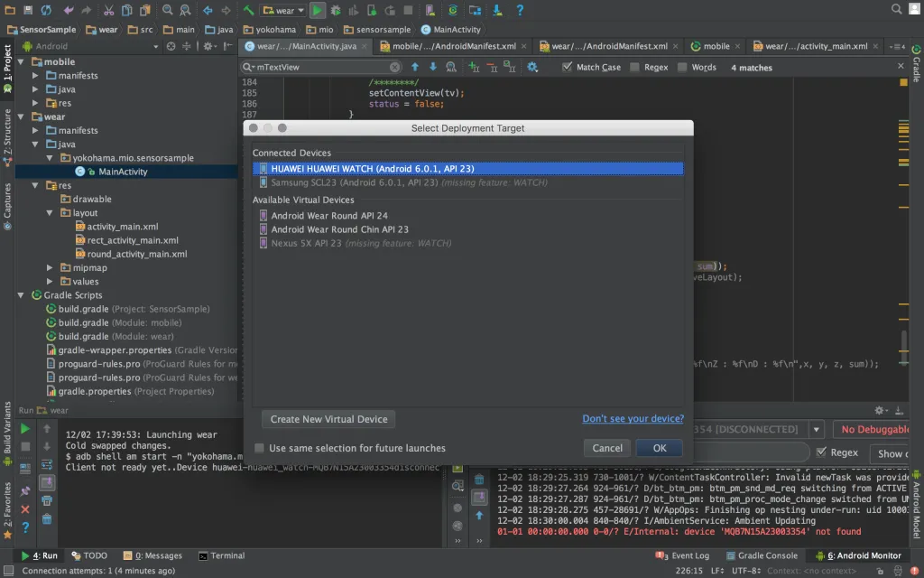Open the wear run configuration dropdown
The height and width of the screenshot is (578, 924).
click(x=284, y=10)
